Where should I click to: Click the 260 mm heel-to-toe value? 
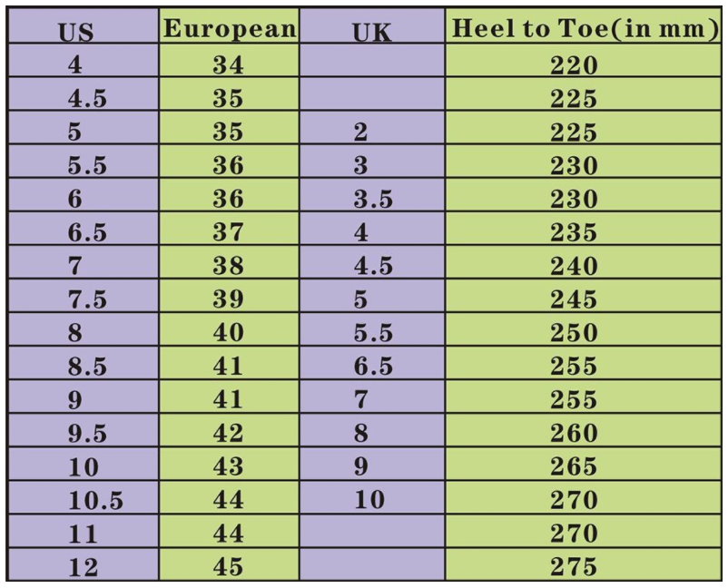574,433
